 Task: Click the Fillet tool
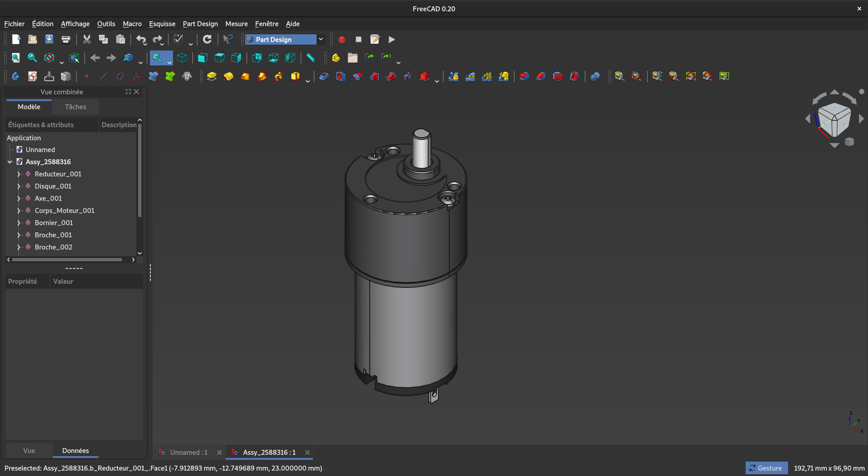click(524, 76)
